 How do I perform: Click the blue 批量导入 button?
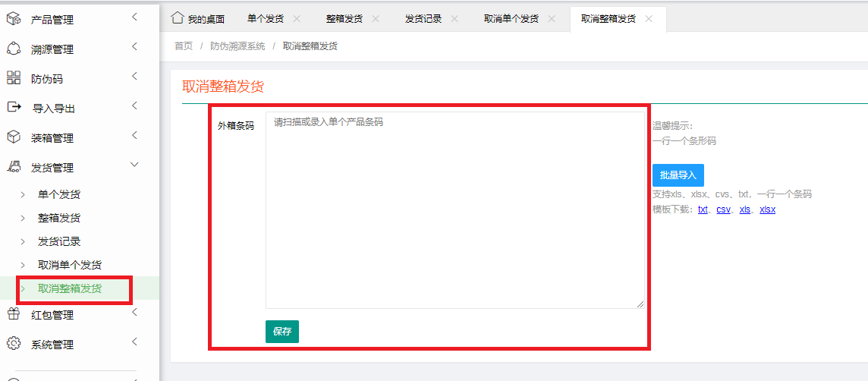click(x=678, y=175)
